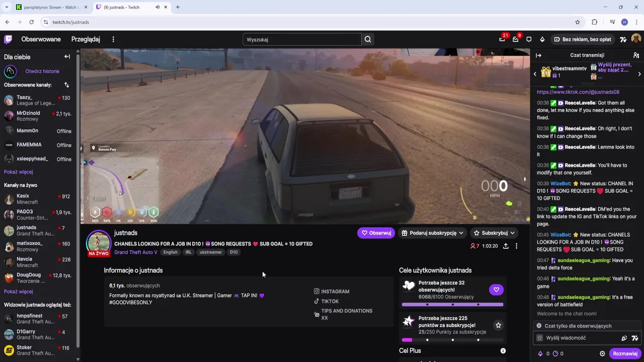Open stream options three-dot menu
Image resolution: width=644 pixels, height=362 pixels.
(x=516, y=246)
